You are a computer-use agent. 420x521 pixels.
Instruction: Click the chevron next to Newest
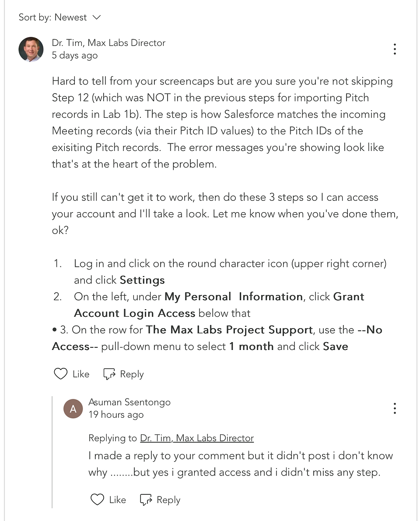pos(96,17)
